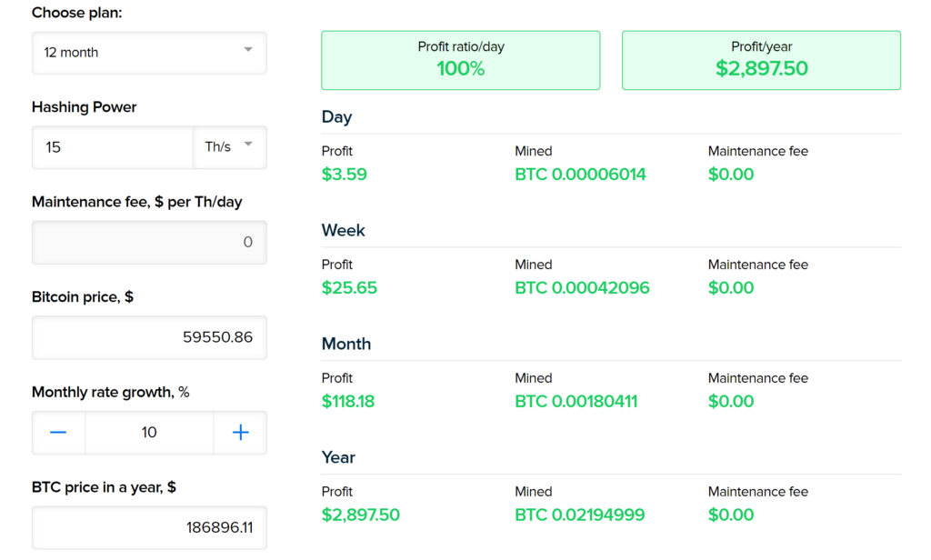Click the Month section heading
Screen dimensions: 931x560
[346, 344]
